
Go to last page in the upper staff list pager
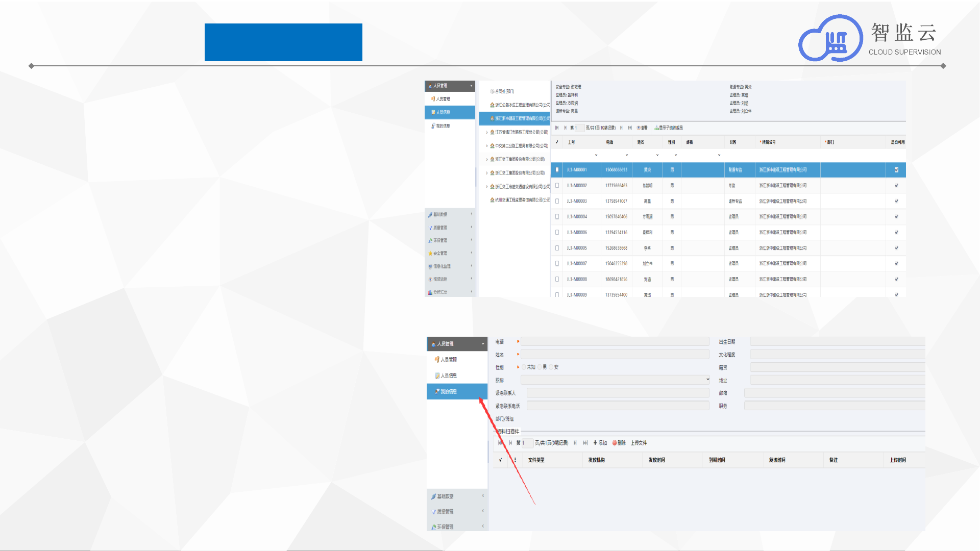pyautogui.click(x=630, y=128)
